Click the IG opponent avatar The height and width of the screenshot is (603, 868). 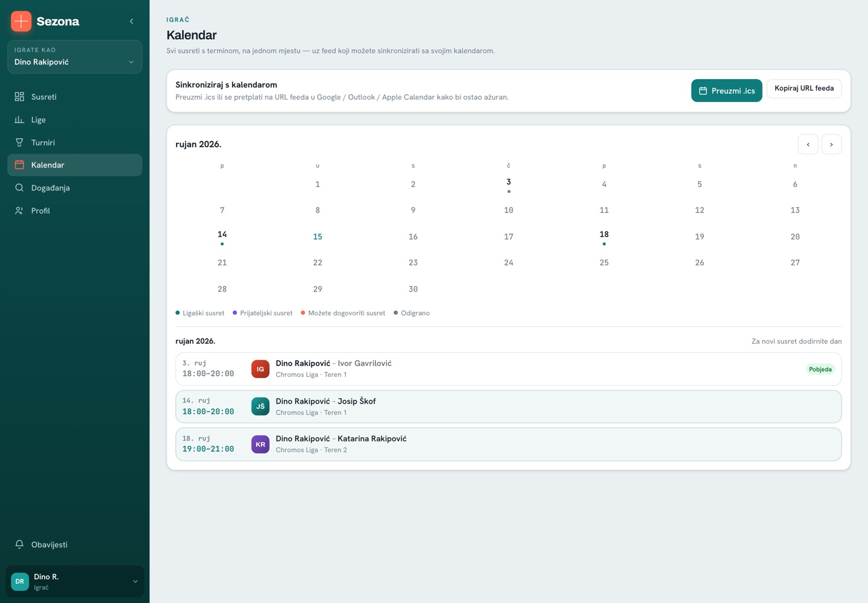pyautogui.click(x=260, y=369)
